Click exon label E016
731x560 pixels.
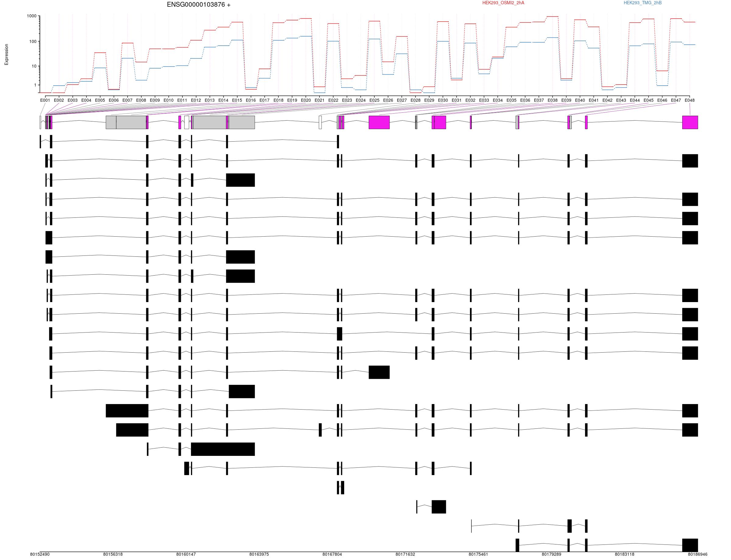(251, 100)
